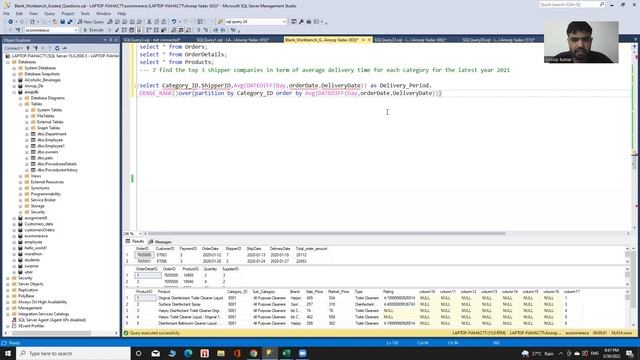The width and height of the screenshot is (640, 360).
Task: Click the Cut scissors icon
Action: click(149, 22)
